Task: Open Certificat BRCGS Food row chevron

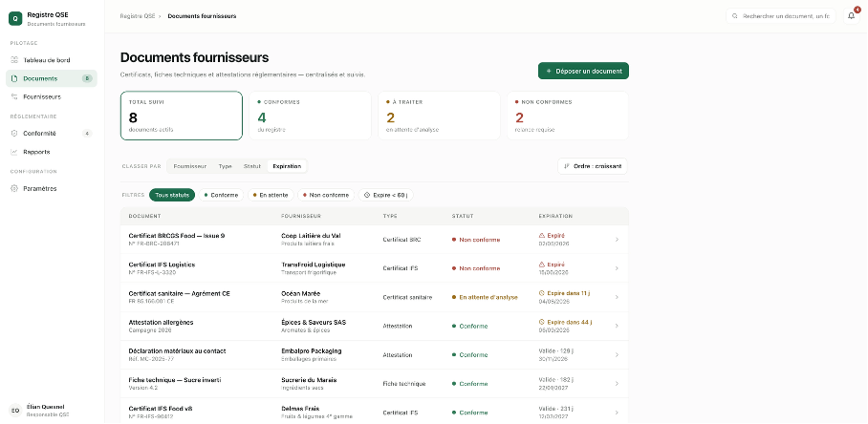Action: pyautogui.click(x=617, y=240)
